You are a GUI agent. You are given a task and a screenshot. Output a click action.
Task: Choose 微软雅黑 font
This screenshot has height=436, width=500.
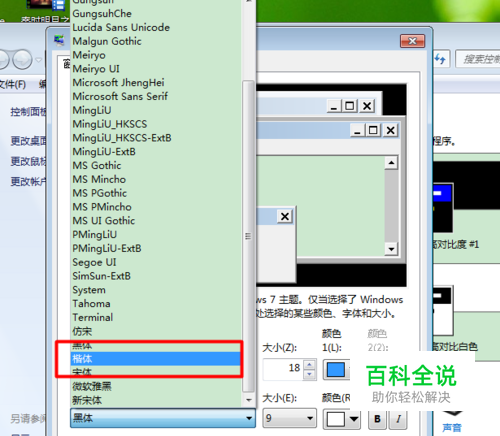156,387
